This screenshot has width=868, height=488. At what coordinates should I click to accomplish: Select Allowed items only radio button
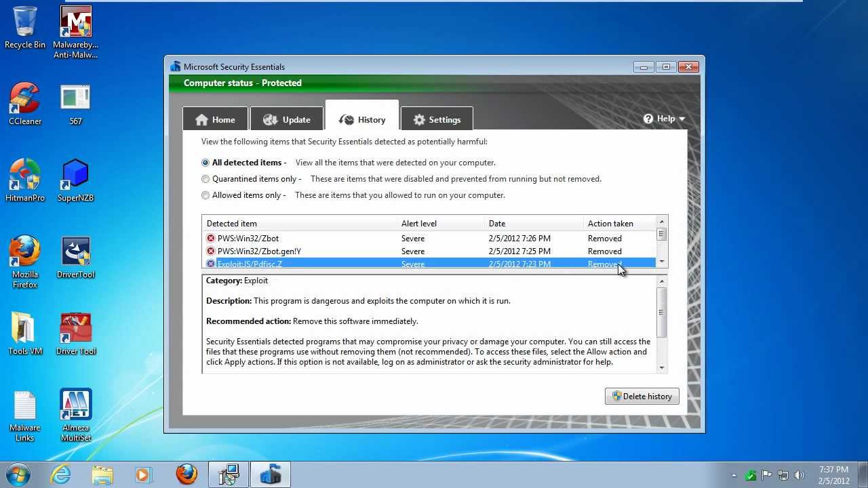pos(205,195)
